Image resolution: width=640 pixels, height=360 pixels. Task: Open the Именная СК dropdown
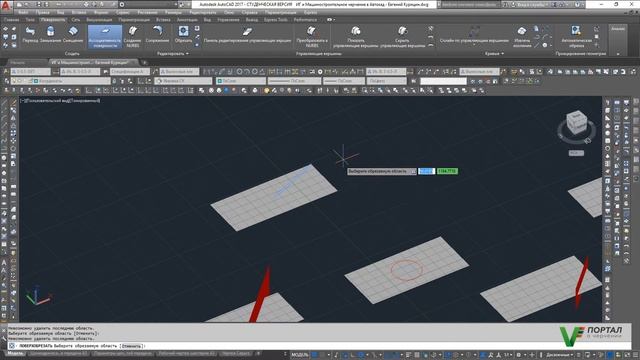tap(183, 81)
